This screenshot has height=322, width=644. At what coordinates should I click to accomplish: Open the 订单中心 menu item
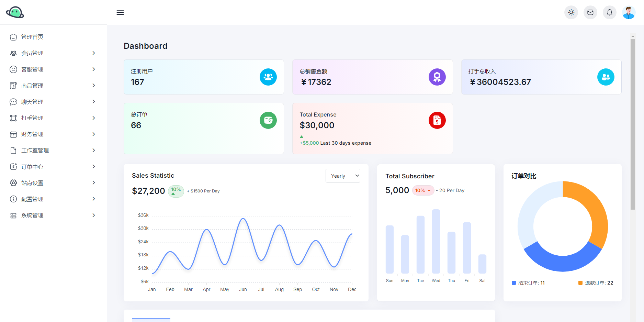tap(32, 167)
